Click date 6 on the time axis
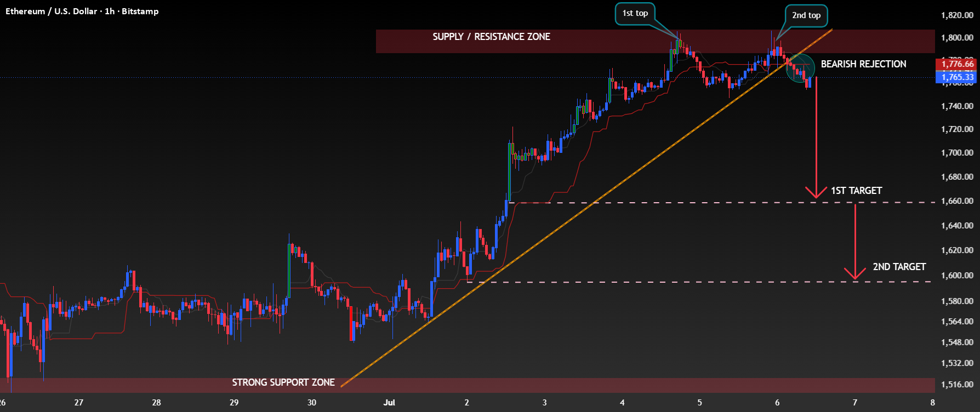 pyautogui.click(x=777, y=403)
